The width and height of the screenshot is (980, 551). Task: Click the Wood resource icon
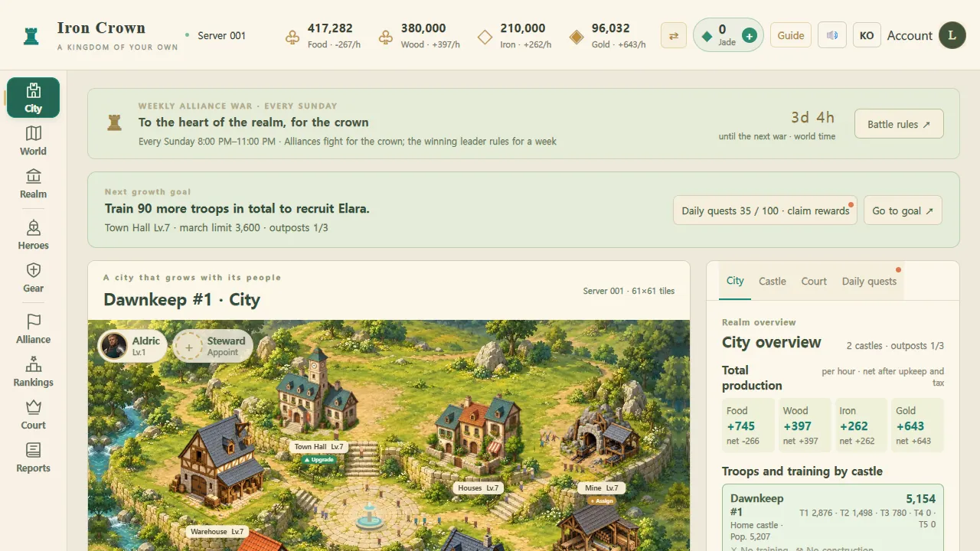(386, 36)
